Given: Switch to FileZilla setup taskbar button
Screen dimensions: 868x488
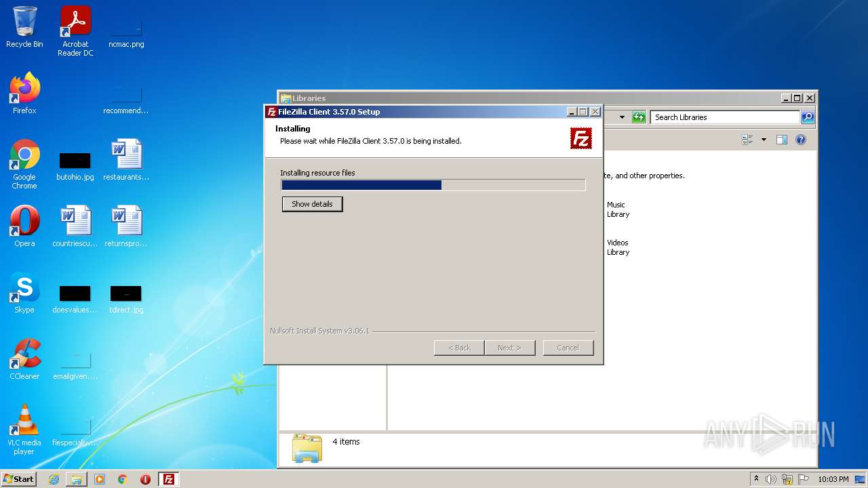Looking at the screenshot, I should [x=169, y=479].
